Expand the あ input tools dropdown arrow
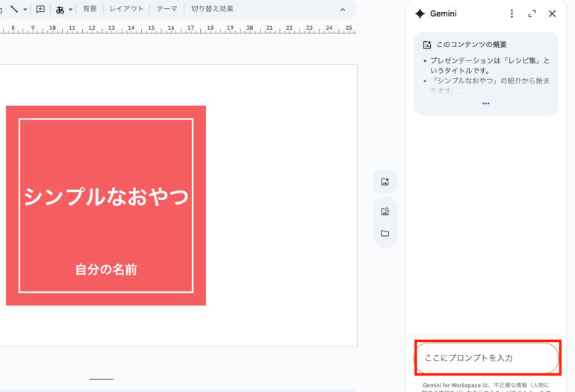575x392 pixels. pyautogui.click(x=70, y=10)
